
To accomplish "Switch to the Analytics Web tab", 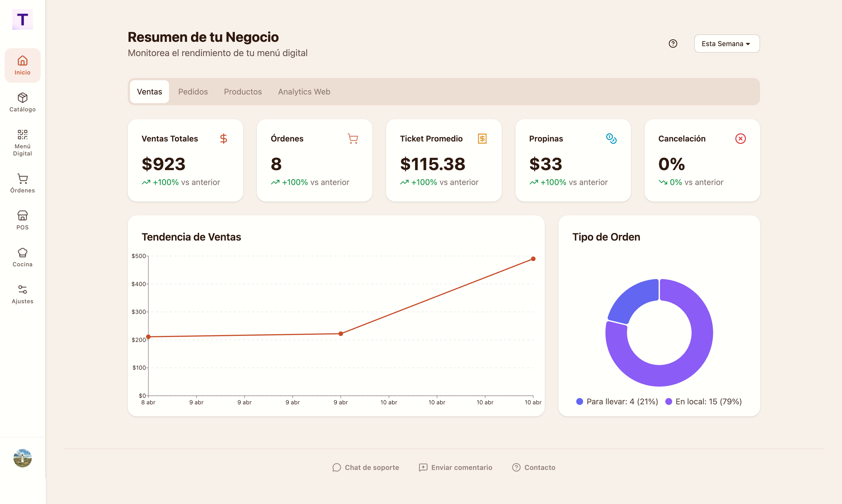I will 304,92.
